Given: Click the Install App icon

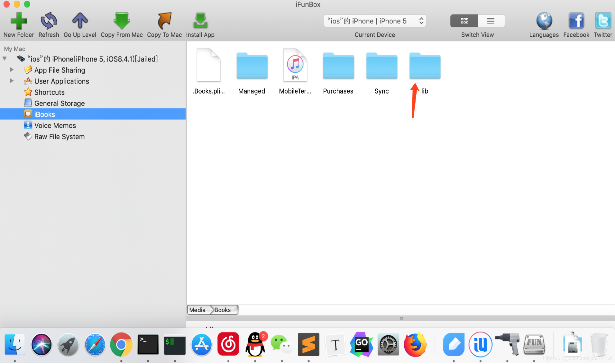Looking at the screenshot, I should click(200, 21).
